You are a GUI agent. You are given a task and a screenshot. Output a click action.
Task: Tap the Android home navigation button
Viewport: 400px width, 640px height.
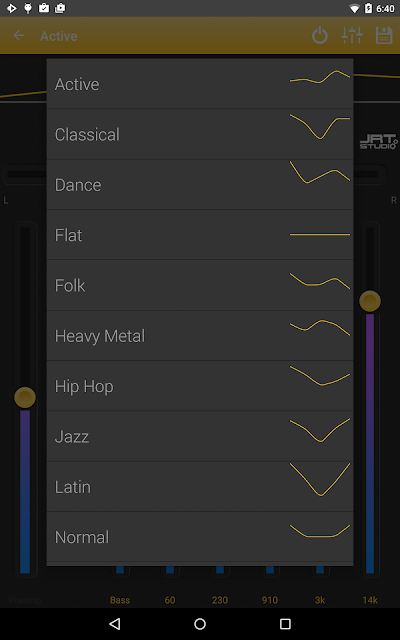(x=200, y=624)
